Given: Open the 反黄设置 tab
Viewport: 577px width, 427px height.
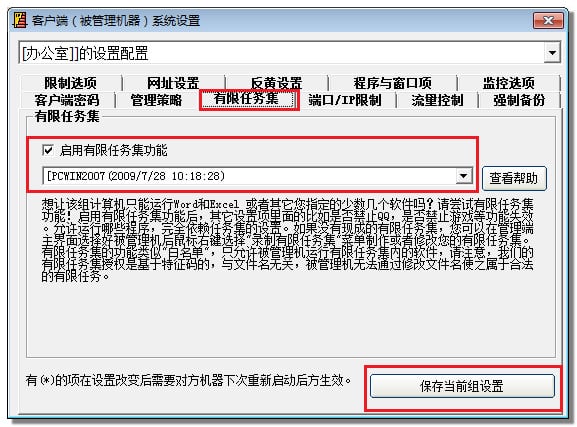Looking at the screenshot, I should click(276, 83).
